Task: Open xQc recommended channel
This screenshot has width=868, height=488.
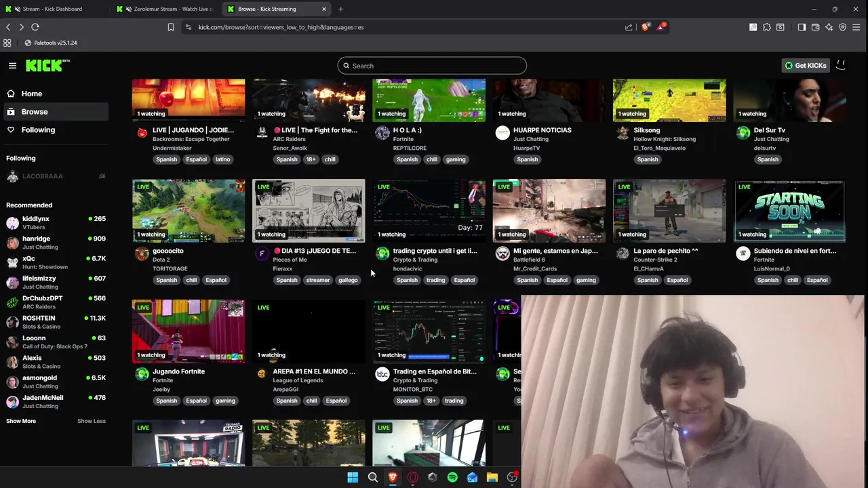Action: click(x=54, y=262)
